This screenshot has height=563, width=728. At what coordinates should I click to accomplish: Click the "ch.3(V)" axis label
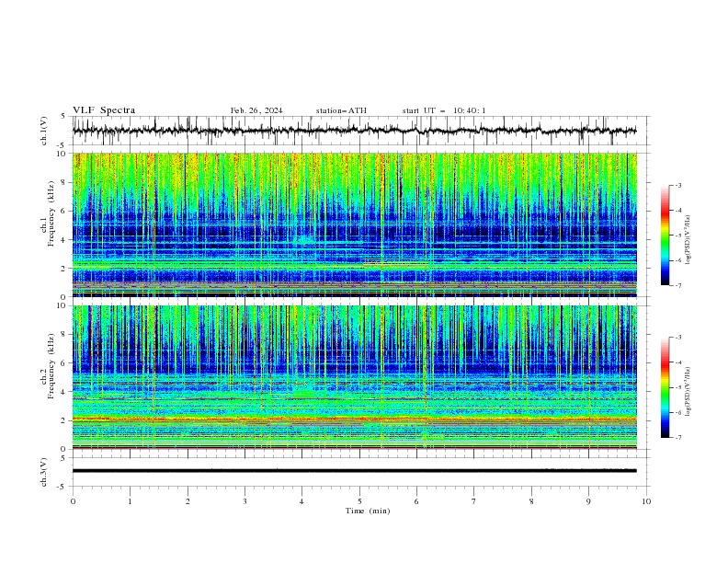point(44,472)
